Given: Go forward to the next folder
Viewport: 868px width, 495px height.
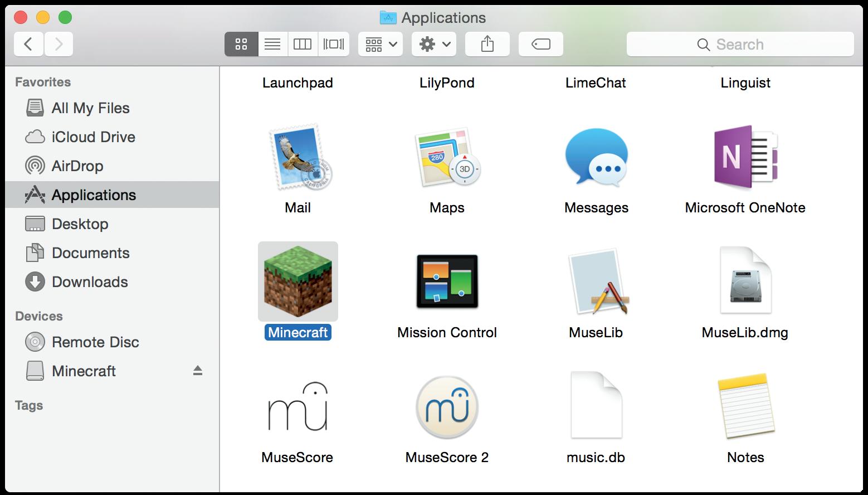Looking at the screenshot, I should click(x=58, y=44).
